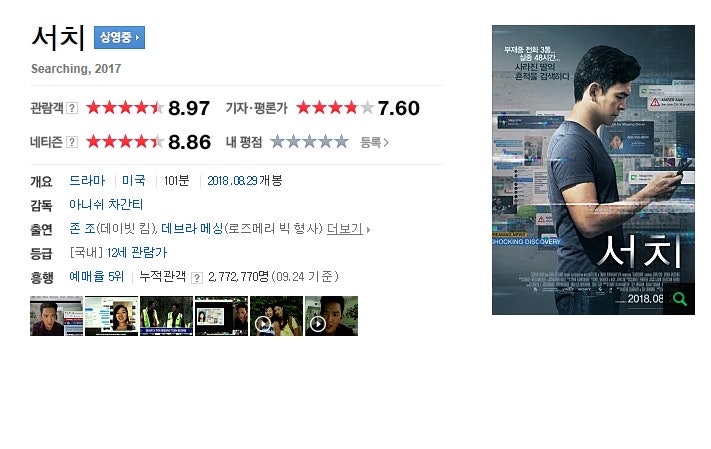The width and height of the screenshot is (711, 449).
Task: Click the help icon next to 네티즌
Action: [72, 142]
